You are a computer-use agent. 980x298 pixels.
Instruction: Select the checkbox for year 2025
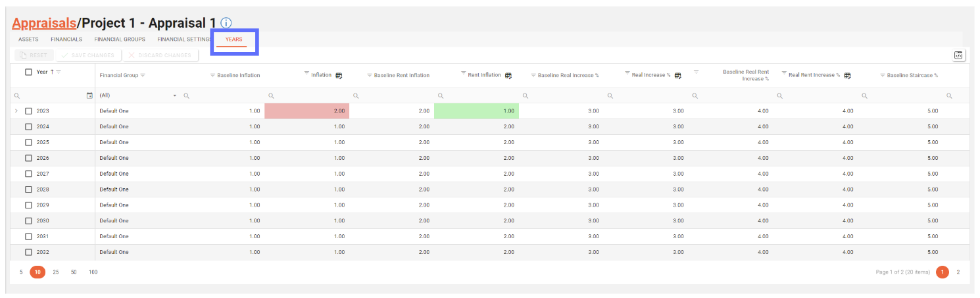pyautogui.click(x=28, y=142)
